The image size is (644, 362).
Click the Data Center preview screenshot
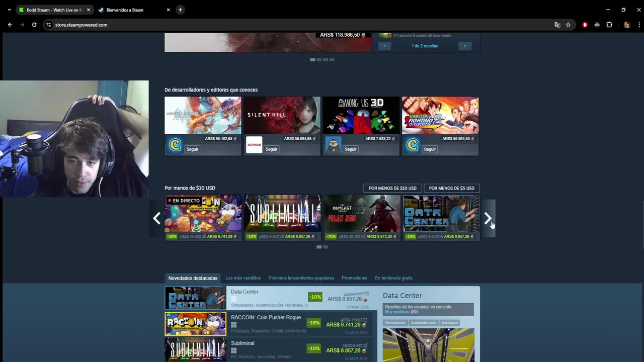(428, 345)
